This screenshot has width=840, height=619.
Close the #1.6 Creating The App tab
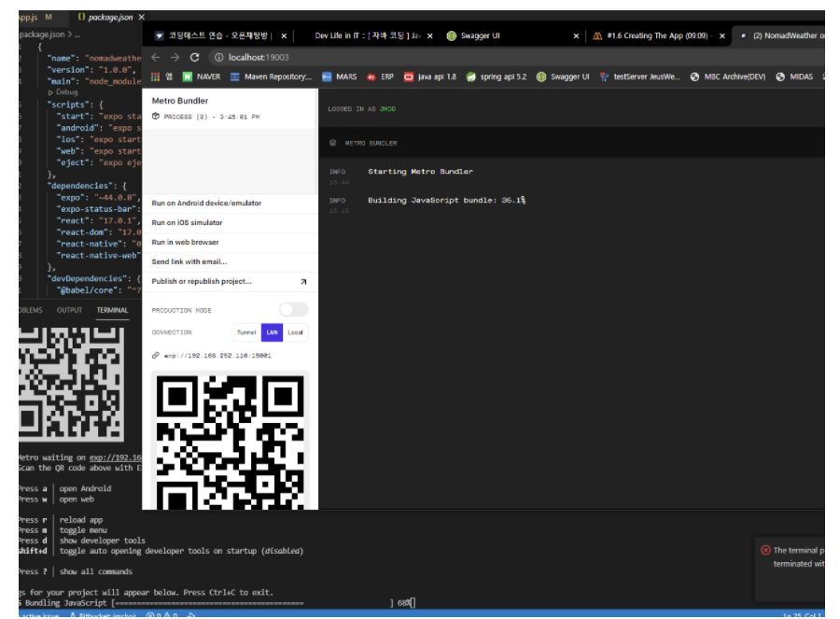coord(722,35)
